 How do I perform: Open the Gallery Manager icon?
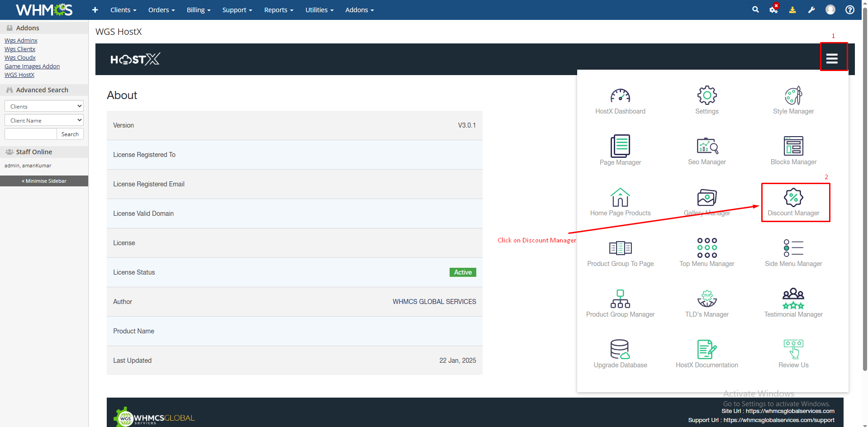point(707,198)
